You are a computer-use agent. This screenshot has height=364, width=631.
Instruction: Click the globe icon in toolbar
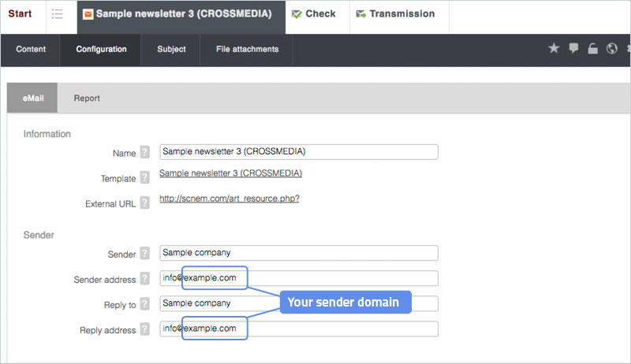click(611, 49)
